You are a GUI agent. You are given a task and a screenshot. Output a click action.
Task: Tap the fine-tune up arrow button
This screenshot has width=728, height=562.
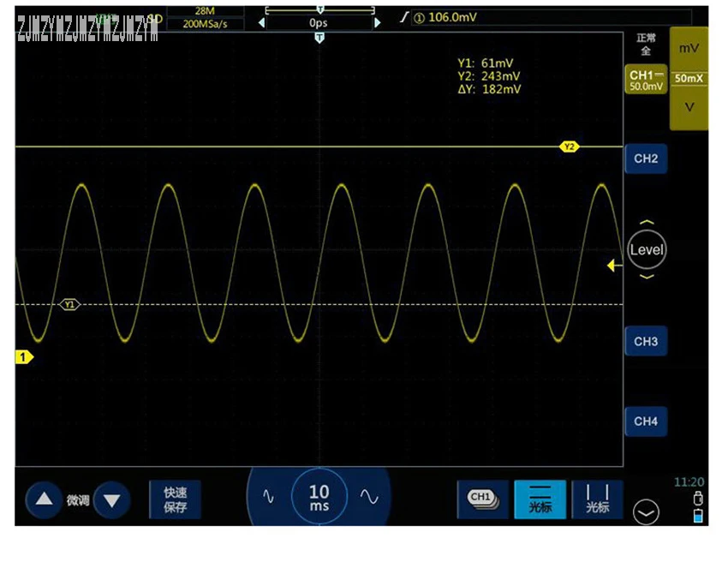(44, 499)
